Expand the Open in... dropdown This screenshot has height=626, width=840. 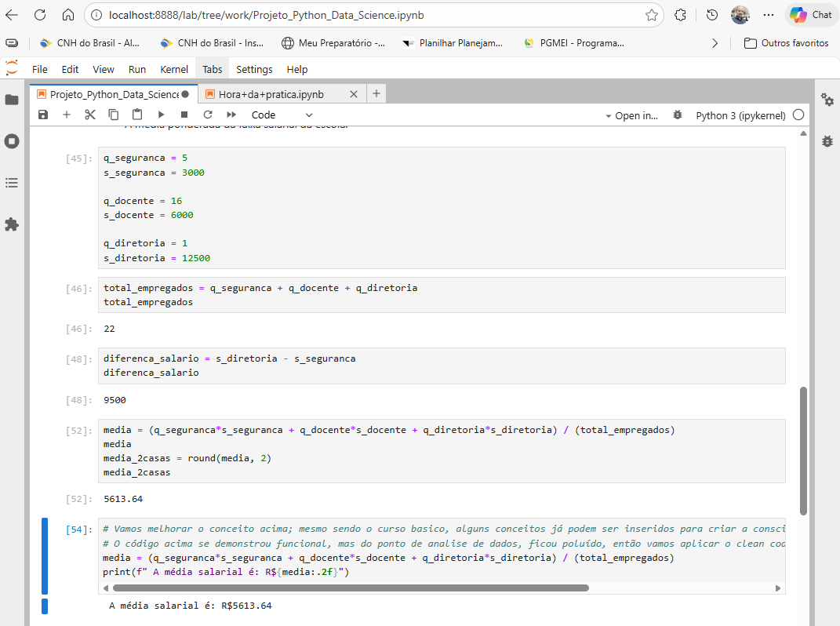click(632, 115)
